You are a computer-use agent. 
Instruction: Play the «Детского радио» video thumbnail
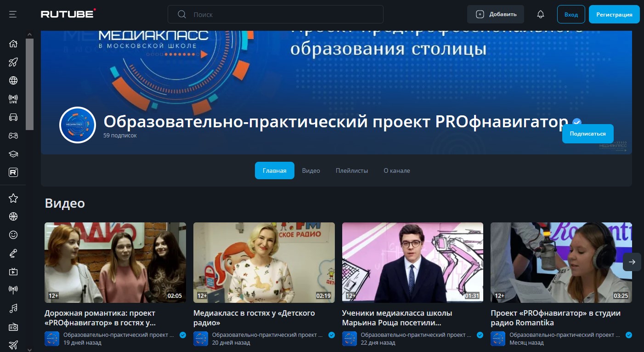tap(264, 262)
